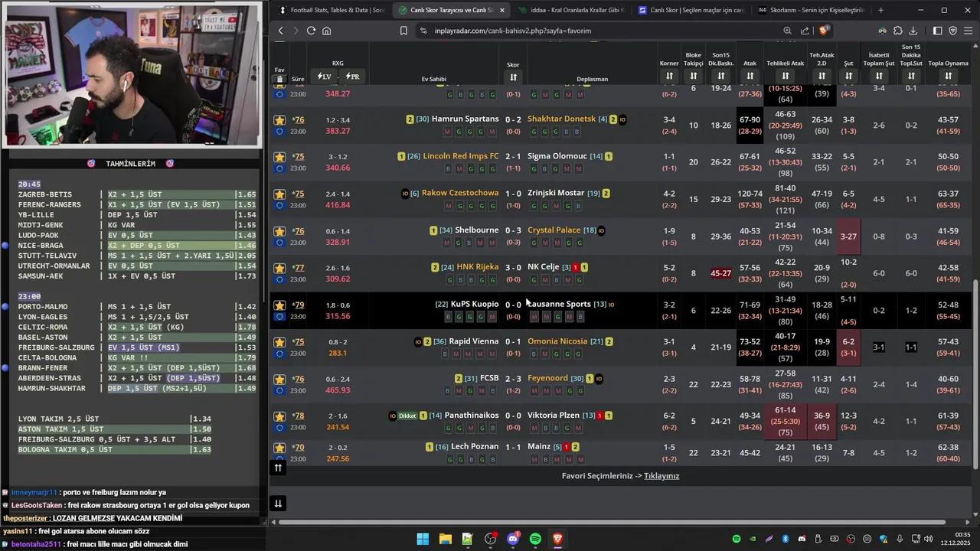Open browser extensions puzzle icon
Image resolution: width=980 pixels, height=551 pixels.
click(898, 31)
